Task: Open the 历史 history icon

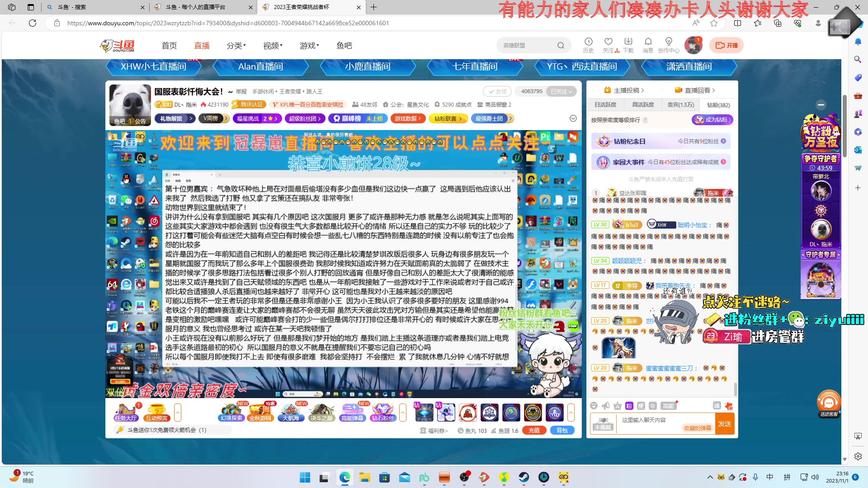Action: coord(588,45)
